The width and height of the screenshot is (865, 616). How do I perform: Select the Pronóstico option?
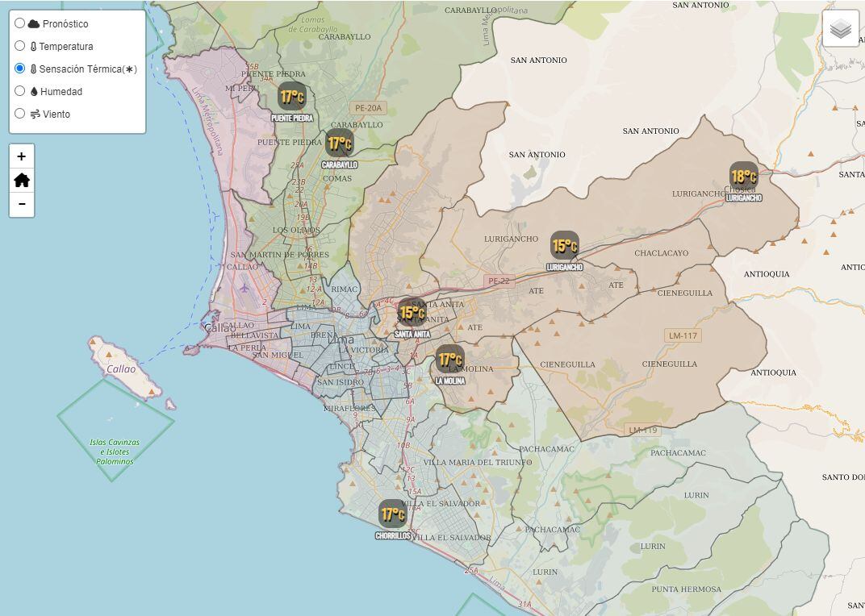19,23
